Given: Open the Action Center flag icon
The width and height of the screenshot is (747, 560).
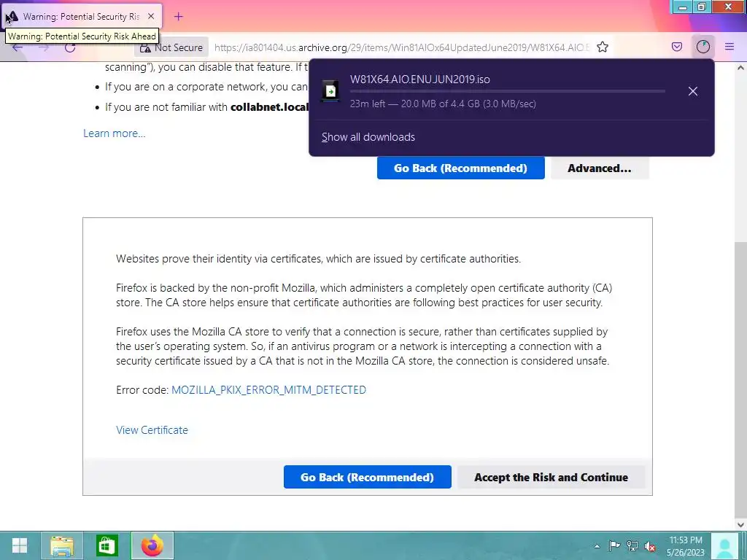Looking at the screenshot, I should point(614,545).
